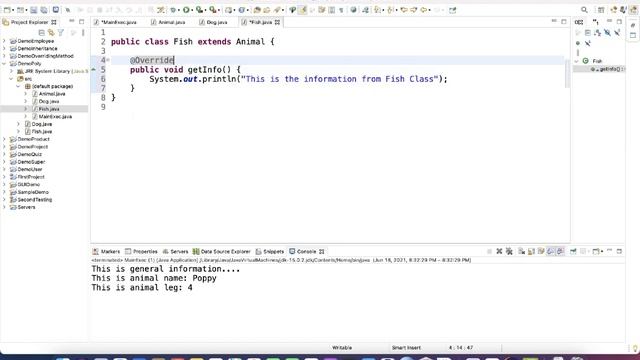The height and width of the screenshot is (360, 640).
Task: Click the Debug bug icon in toolbar
Action: (173, 10)
